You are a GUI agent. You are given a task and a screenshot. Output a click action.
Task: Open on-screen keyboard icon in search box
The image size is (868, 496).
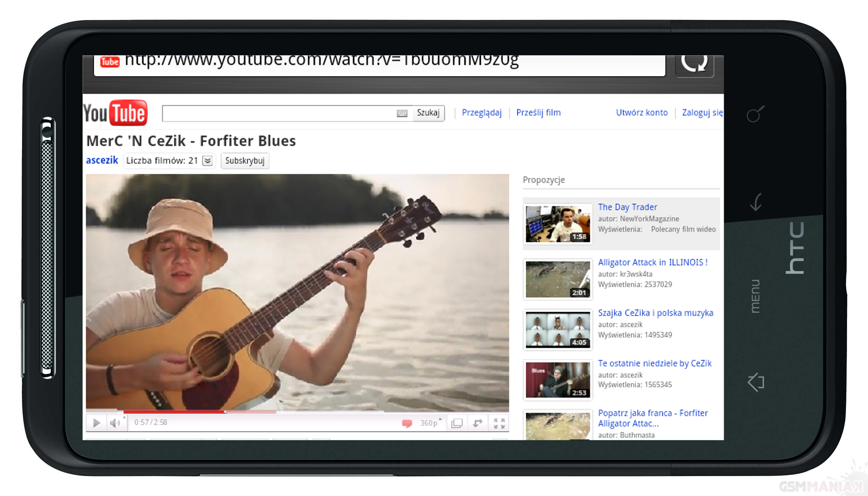coord(402,113)
